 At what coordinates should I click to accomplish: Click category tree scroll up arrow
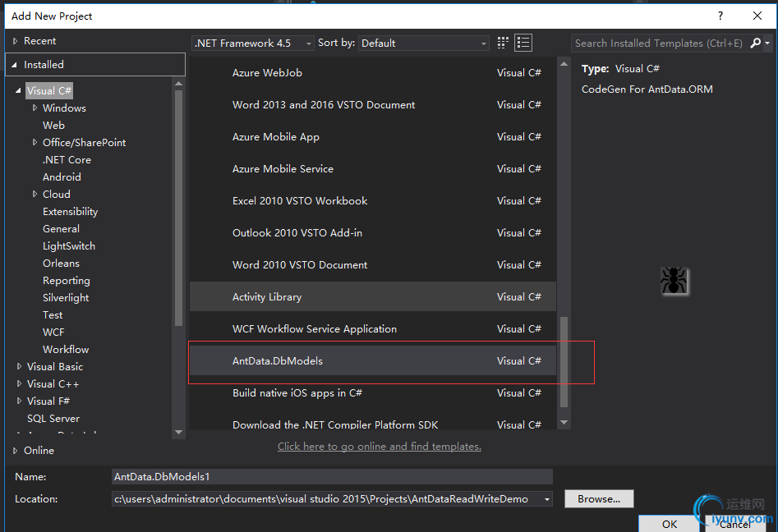coord(178,84)
